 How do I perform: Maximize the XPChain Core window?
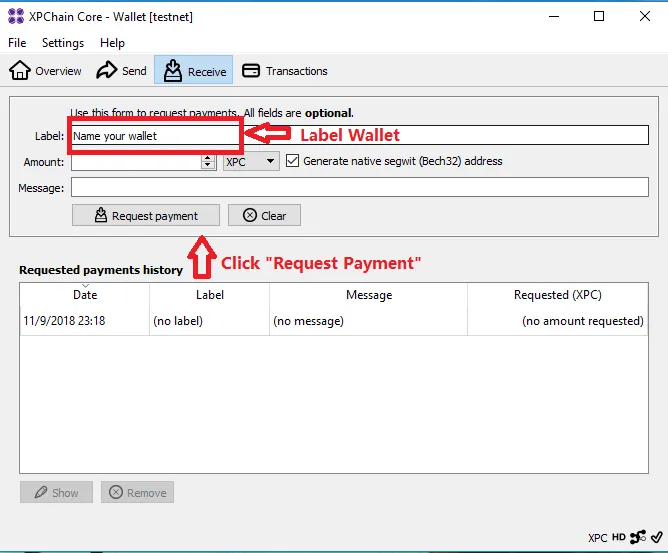click(x=599, y=17)
